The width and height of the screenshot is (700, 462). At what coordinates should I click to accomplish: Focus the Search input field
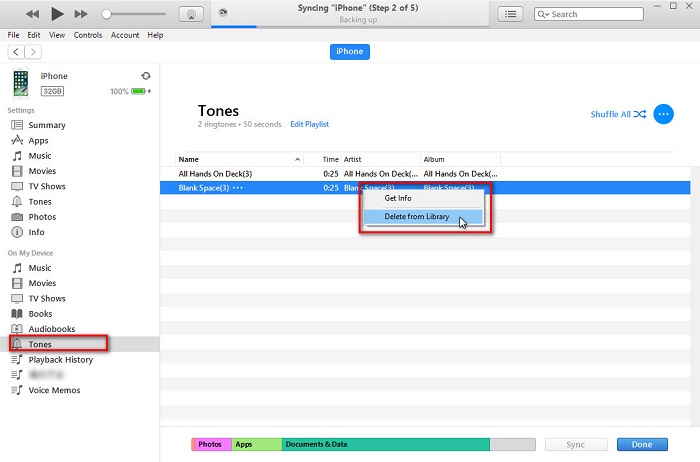pyautogui.click(x=588, y=14)
